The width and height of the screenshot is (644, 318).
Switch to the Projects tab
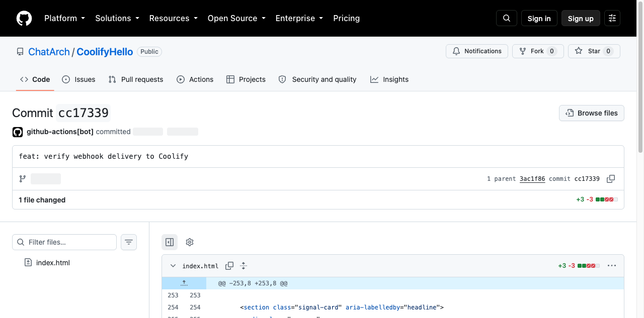click(246, 79)
